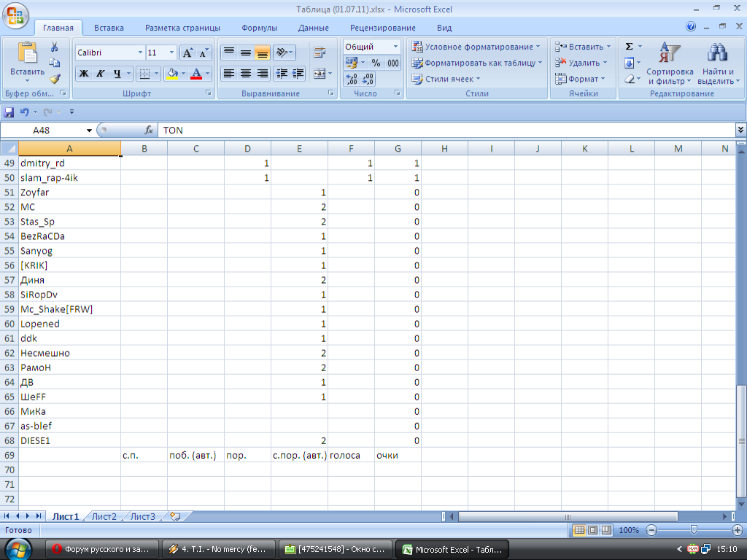Align text to top of cell
This screenshot has width=747, height=560.
229,52
